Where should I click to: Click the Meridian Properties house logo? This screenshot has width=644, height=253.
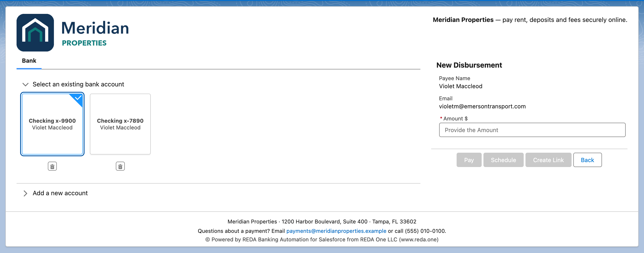[35, 33]
